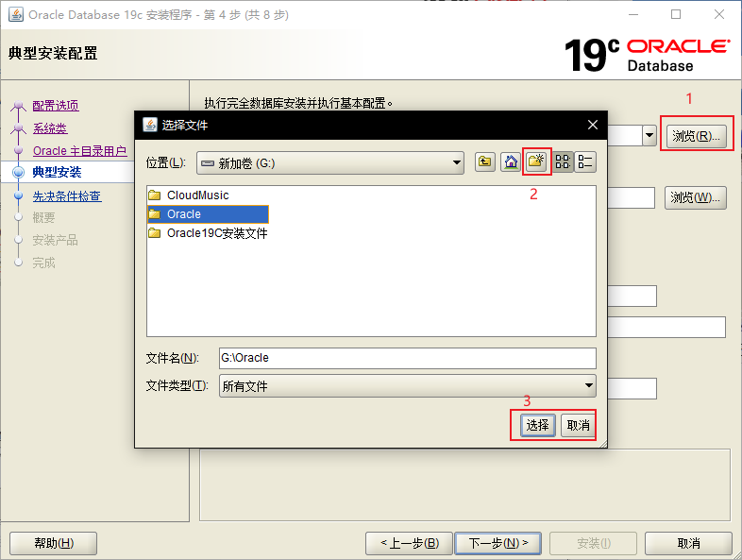Expand the 位置 drive dropdown
742x560 pixels.
(x=456, y=162)
